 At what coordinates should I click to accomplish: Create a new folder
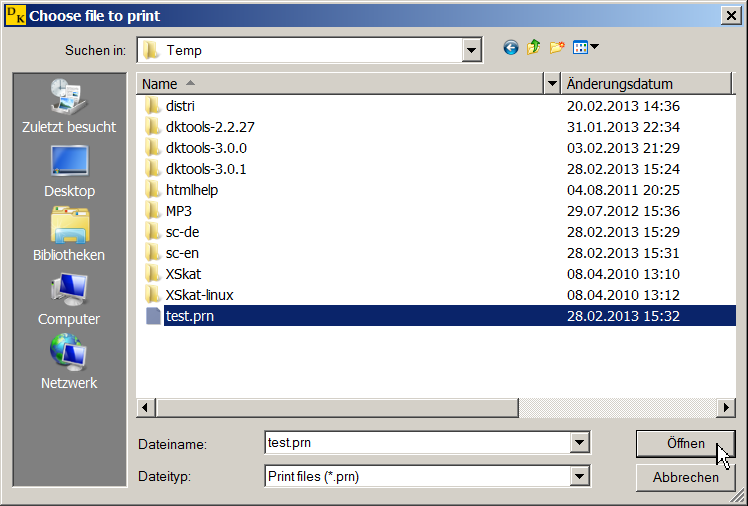557,47
